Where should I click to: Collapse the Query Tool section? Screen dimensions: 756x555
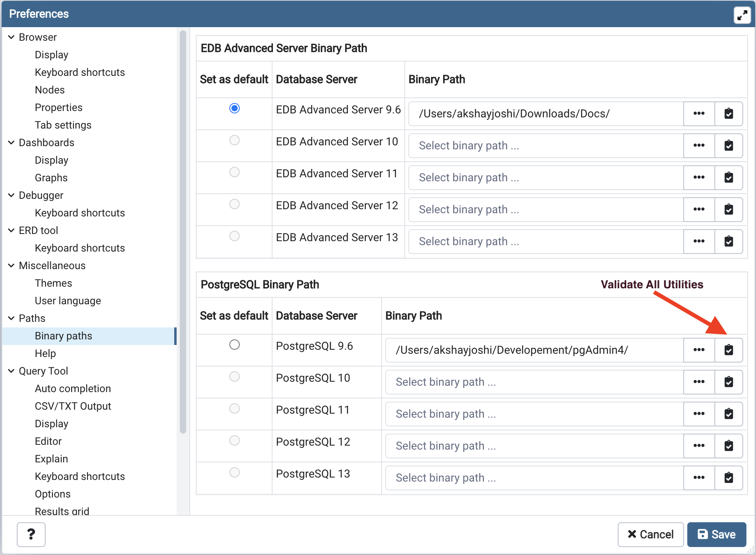pos(11,371)
